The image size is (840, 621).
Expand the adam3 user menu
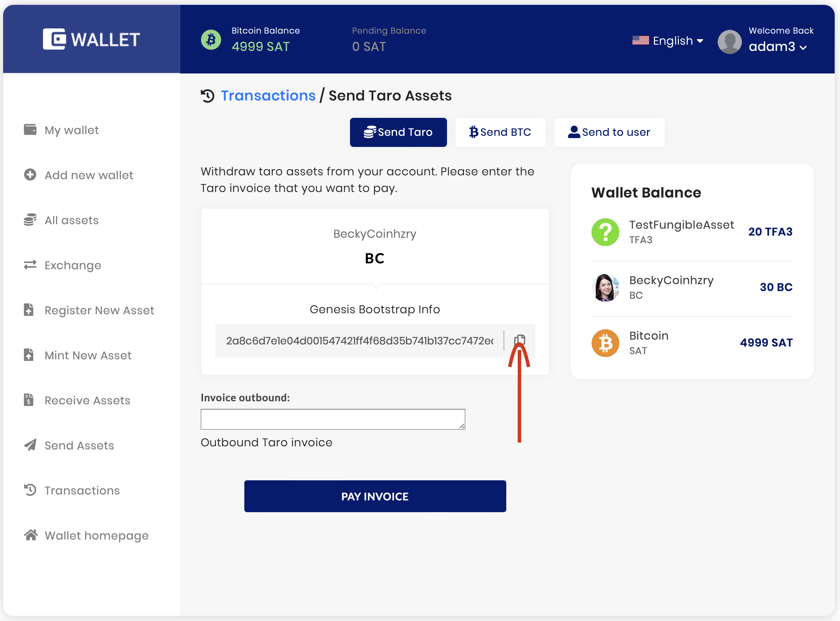pos(778,47)
